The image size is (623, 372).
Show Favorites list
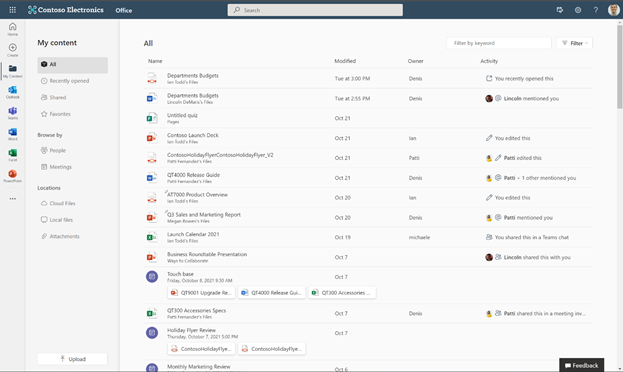tap(56, 114)
